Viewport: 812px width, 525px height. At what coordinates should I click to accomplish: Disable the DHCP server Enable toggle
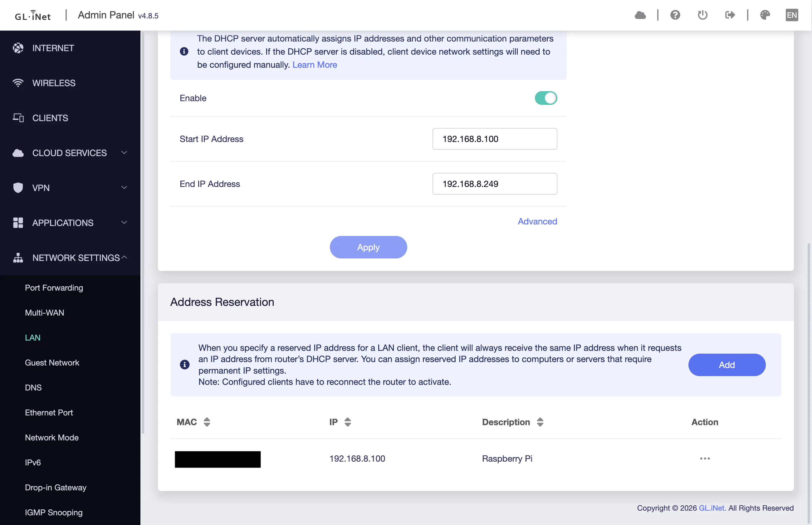pyautogui.click(x=545, y=98)
